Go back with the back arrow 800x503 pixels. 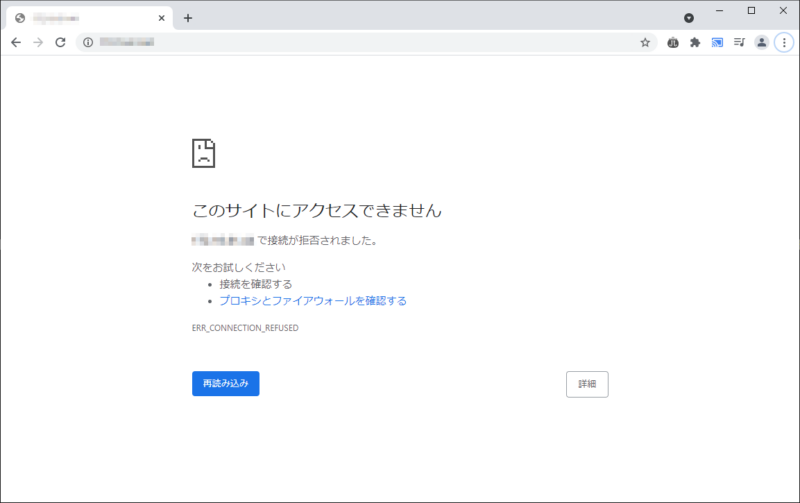click(x=16, y=42)
